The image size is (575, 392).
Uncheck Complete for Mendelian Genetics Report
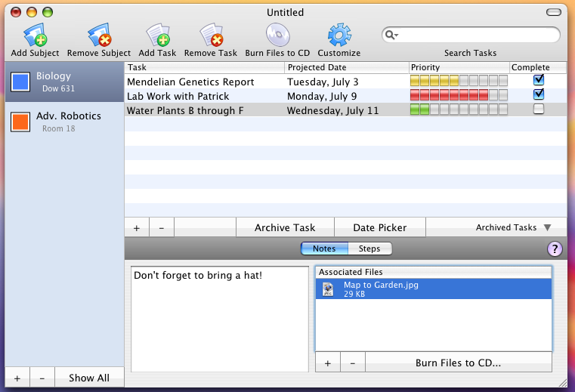tap(538, 79)
